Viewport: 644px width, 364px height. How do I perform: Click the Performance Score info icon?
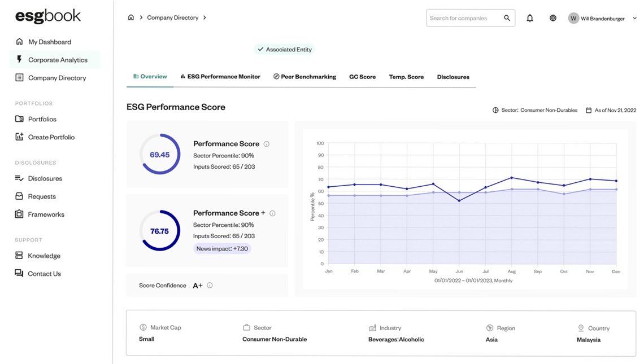(266, 143)
